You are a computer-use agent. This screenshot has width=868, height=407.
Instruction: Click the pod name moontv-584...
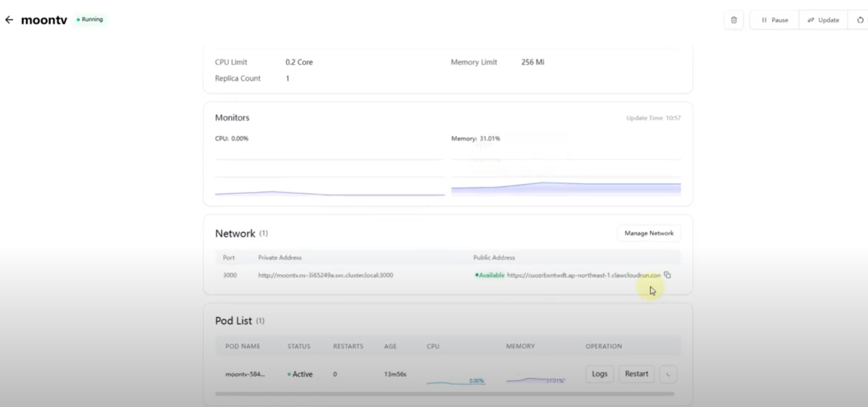(x=245, y=374)
